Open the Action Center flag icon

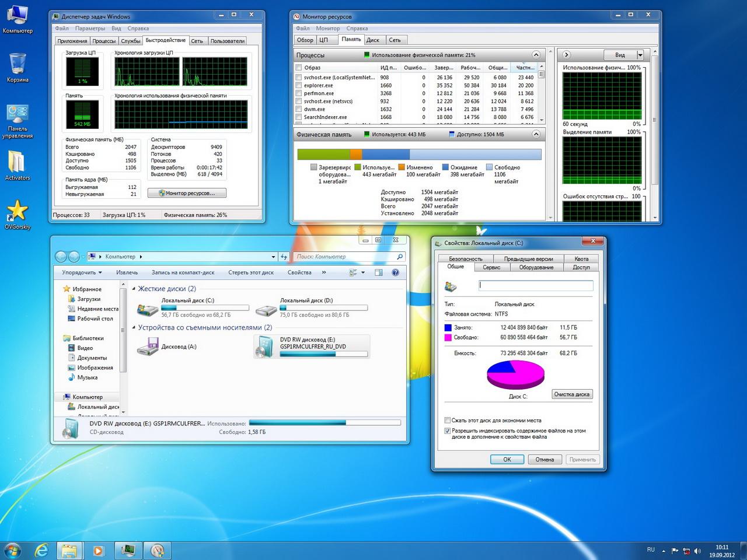tap(675, 551)
